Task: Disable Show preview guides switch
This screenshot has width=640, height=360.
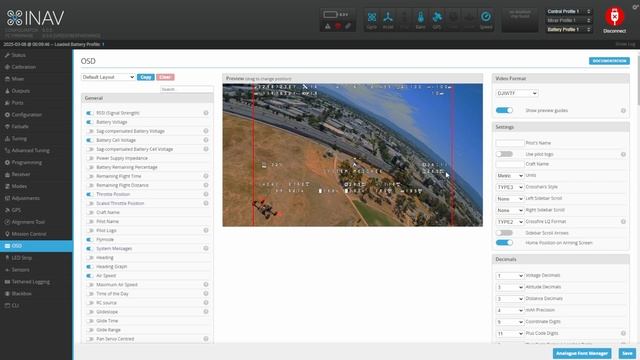Action: click(x=504, y=110)
